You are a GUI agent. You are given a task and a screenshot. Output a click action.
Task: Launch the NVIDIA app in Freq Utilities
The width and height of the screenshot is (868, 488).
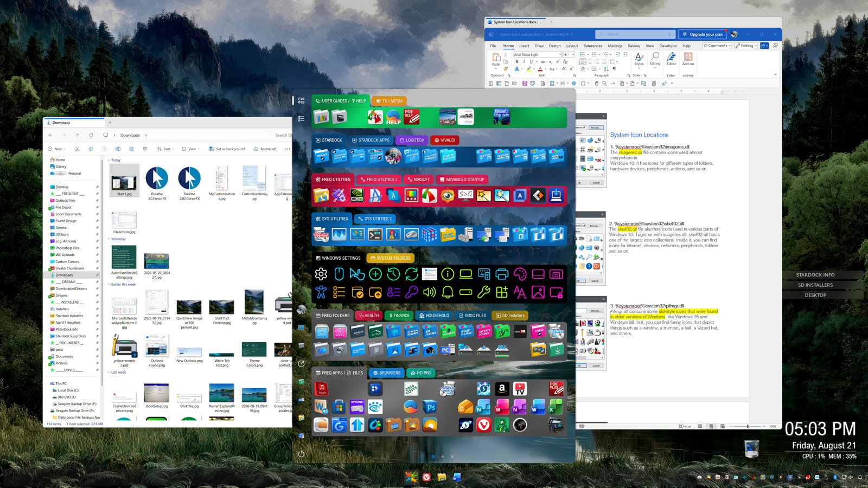[357, 195]
